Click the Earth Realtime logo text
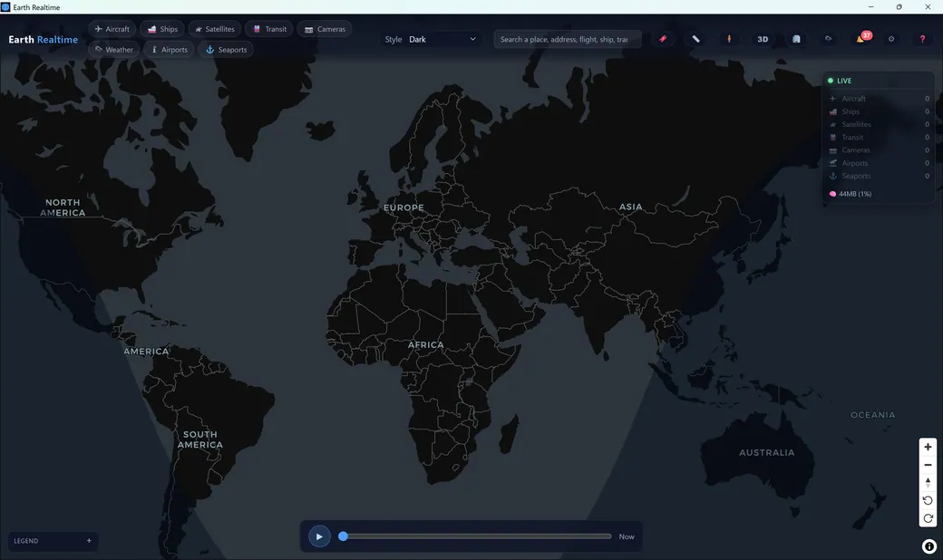This screenshot has width=943, height=560. click(x=44, y=40)
